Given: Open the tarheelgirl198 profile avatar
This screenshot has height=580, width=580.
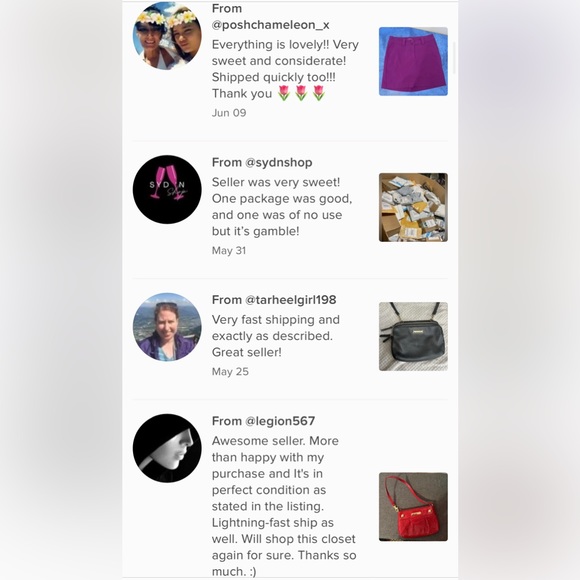Looking at the screenshot, I should tap(167, 327).
